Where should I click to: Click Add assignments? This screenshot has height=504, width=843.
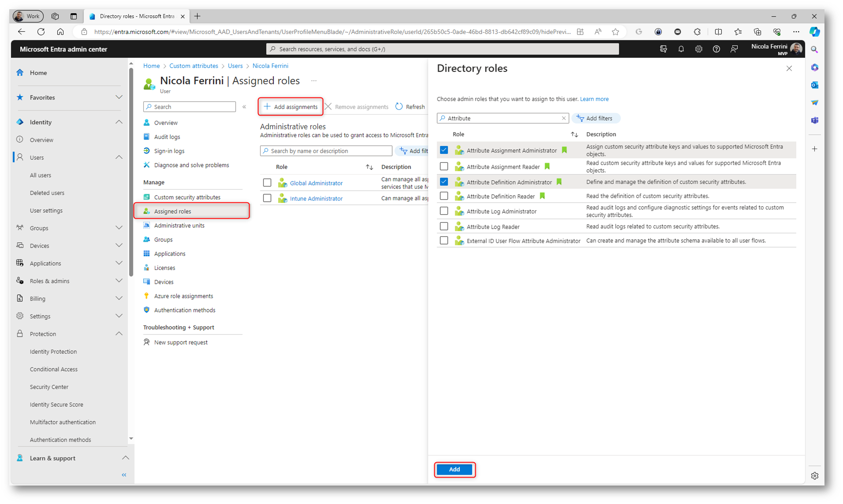[x=290, y=107]
